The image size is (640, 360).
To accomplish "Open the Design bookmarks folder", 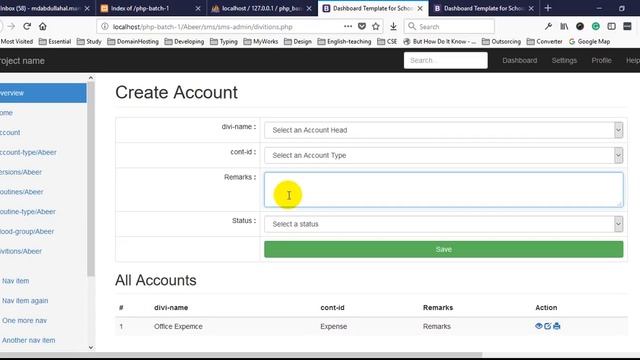I will point(298,42).
